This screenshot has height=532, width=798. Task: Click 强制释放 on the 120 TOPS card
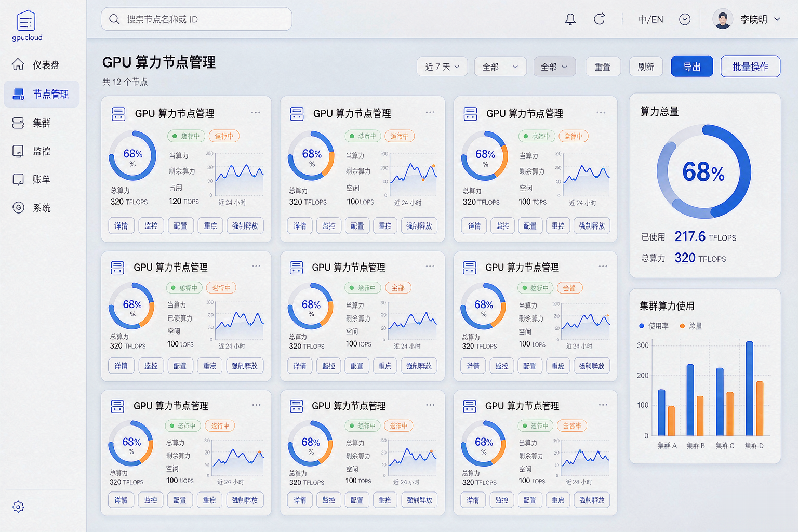point(245,226)
